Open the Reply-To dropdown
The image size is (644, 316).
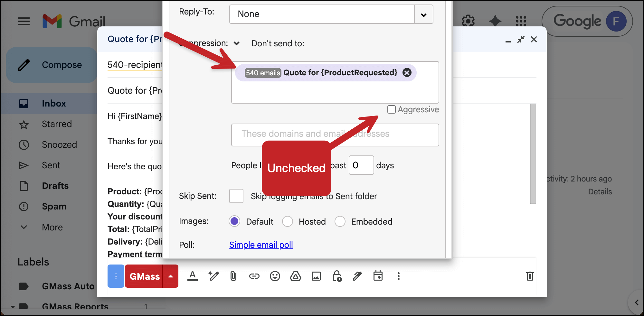tap(423, 14)
